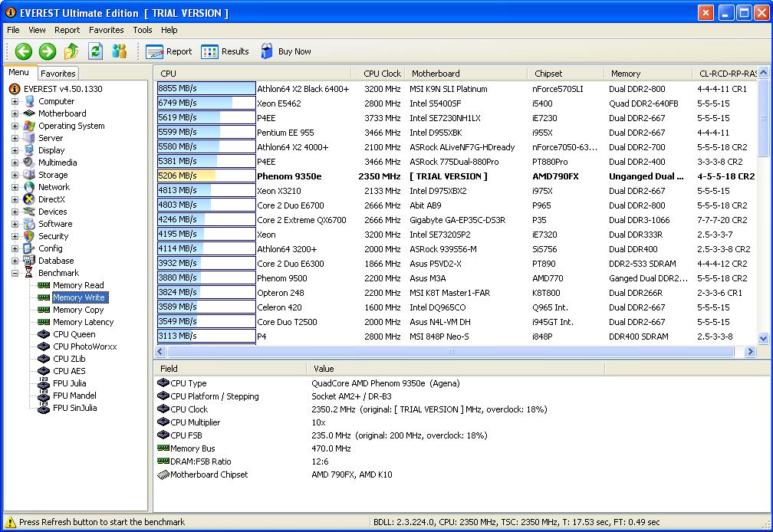Click the Benchmark hourglass icon
The image size is (773, 532).
(x=29, y=273)
